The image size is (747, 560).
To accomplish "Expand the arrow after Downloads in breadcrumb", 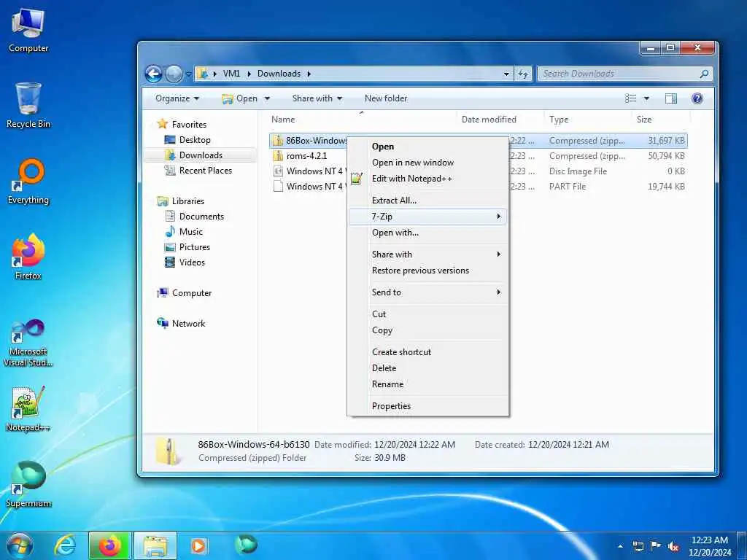I will (x=309, y=74).
